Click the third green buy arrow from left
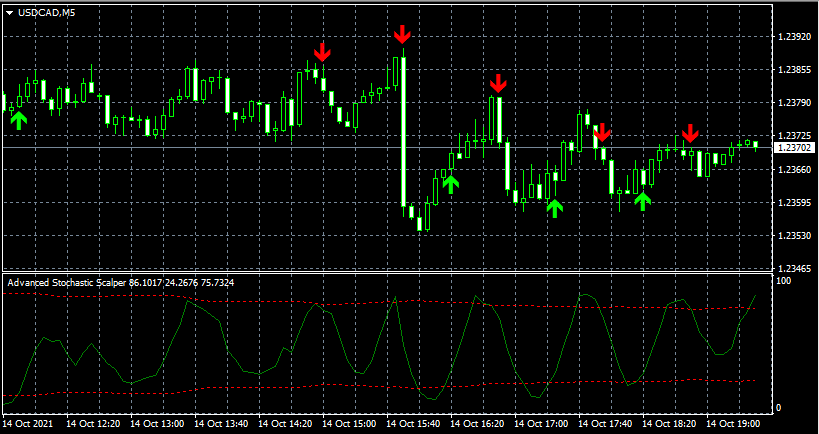819x434 pixels. [x=555, y=208]
